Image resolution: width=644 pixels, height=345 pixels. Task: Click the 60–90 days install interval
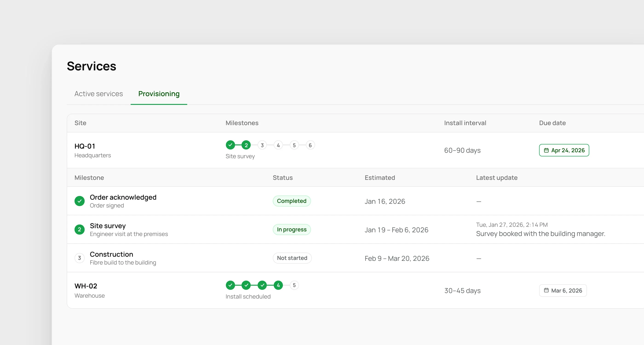tap(462, 150)
